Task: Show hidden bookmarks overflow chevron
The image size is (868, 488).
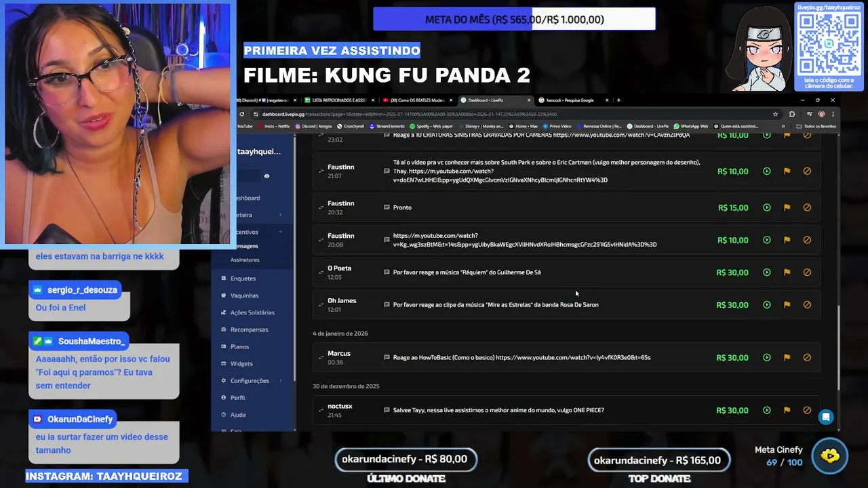Action: 783,126
